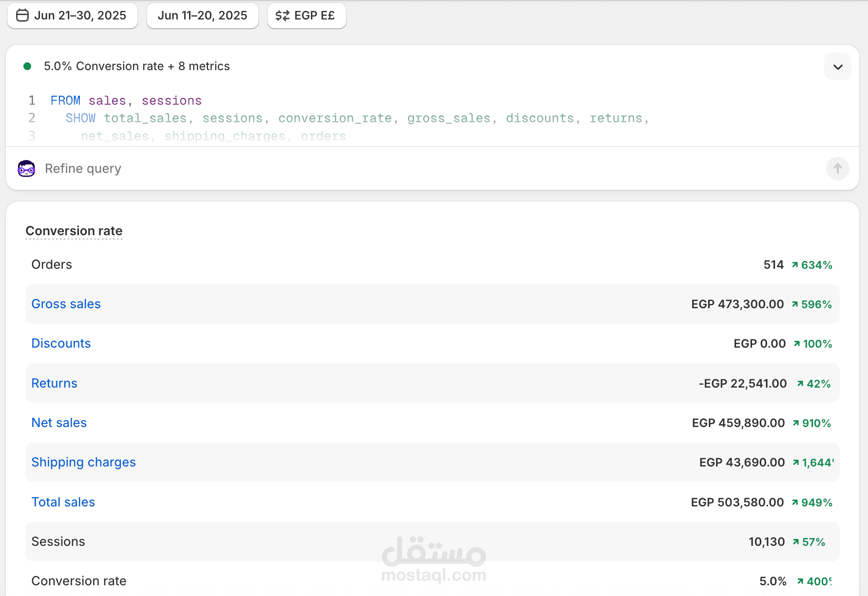Click the Sessions row label

click(x=58, y=541)
